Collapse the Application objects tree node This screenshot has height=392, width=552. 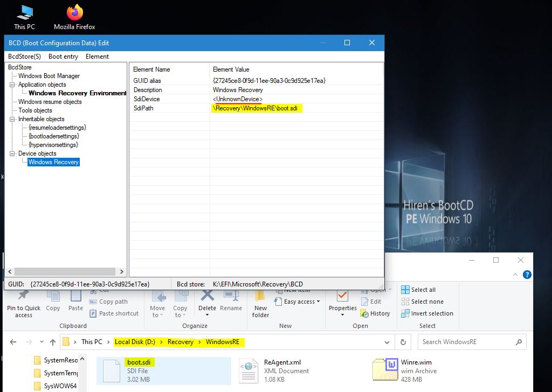[12, 85]
